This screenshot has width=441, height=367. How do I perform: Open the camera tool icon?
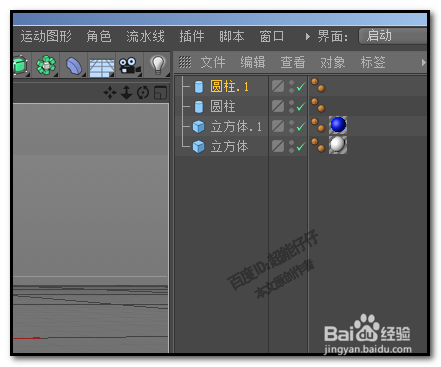tap(130, 65)
